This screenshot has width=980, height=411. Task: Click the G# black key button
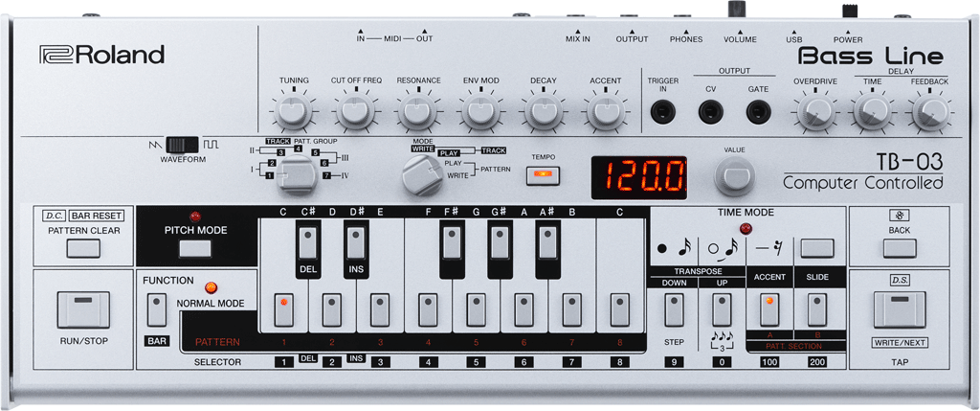tap(500, 243)
